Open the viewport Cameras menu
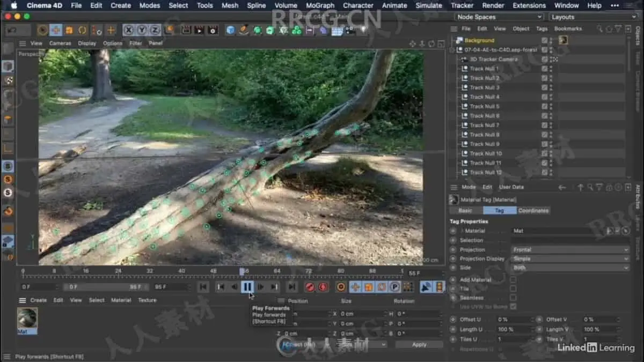644x362 pixels. point(60,43)
